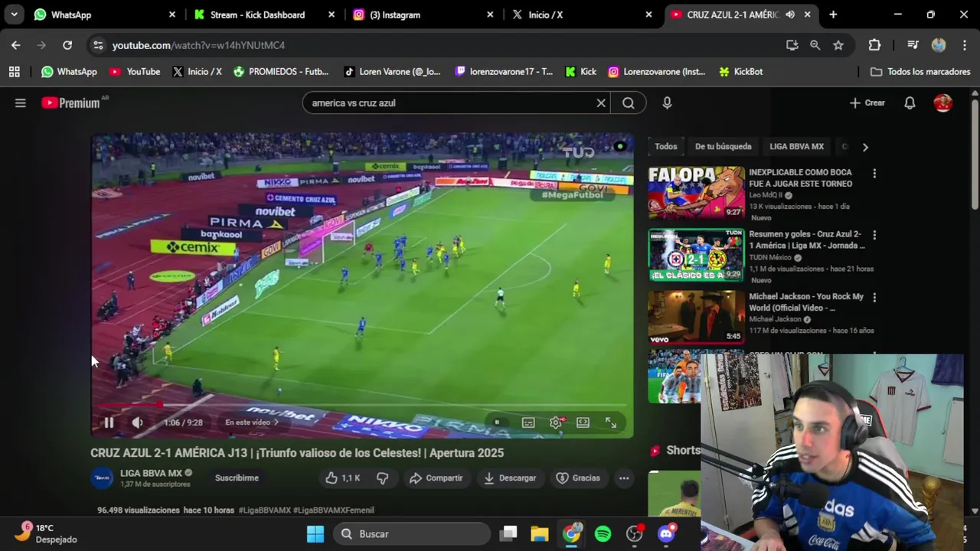Open the browser extensions puzzle icon

click(x=874, y=45)
